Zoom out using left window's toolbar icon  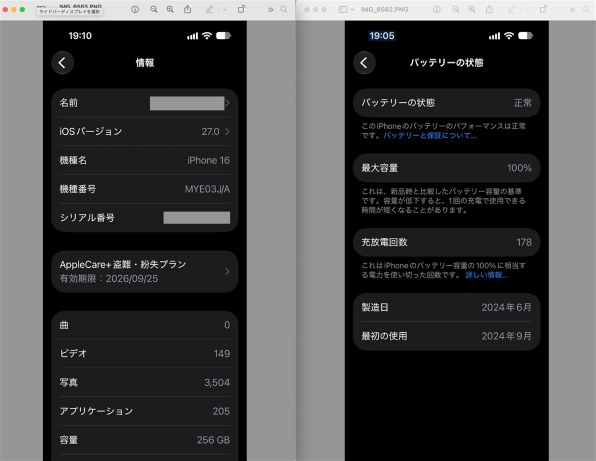tap(154, 10)
